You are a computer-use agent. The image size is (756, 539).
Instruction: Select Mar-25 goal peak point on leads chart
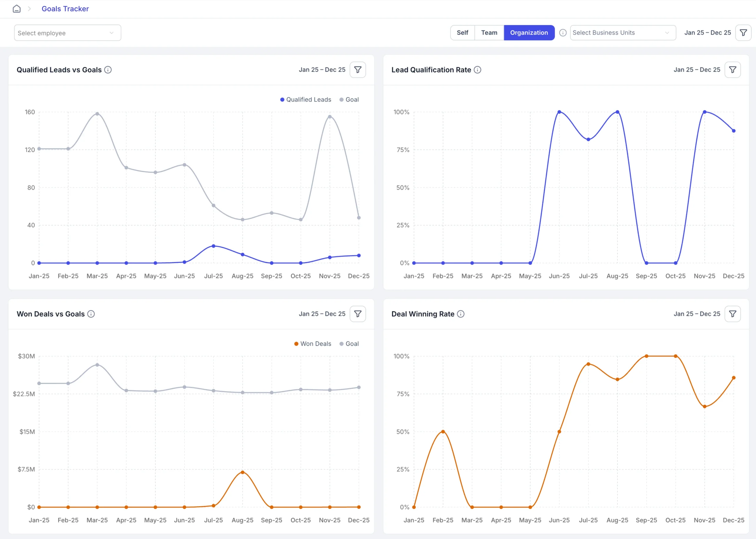(97, 114)
